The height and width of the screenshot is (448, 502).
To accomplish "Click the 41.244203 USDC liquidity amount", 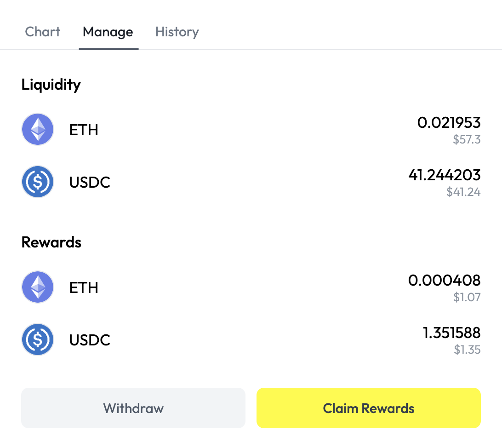I will 444,175.
